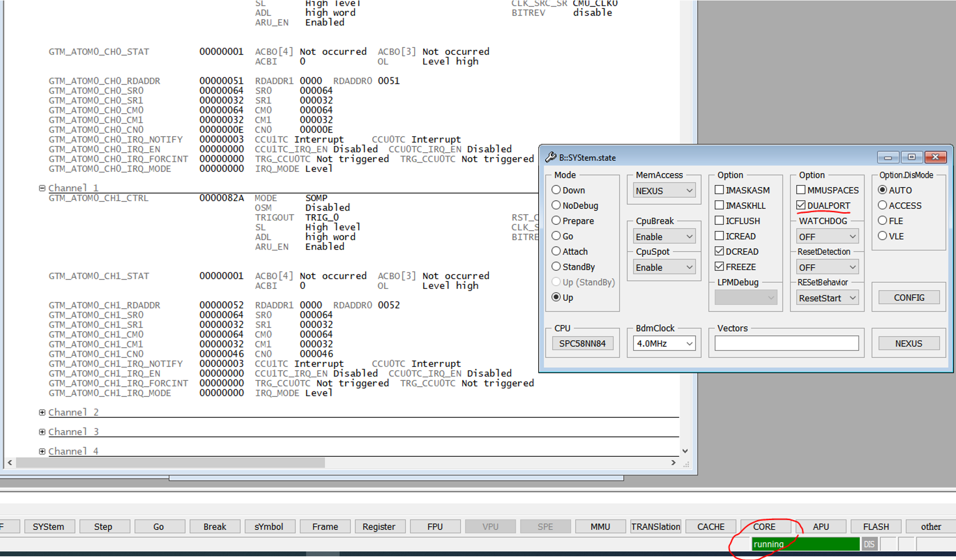Collapse the Channel 1 tree node
The width and height of the screenshot is (956, 560).
42,188
